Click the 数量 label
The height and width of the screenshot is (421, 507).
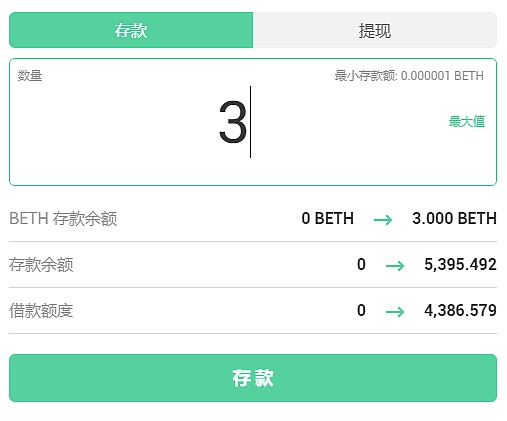[30, 76]
